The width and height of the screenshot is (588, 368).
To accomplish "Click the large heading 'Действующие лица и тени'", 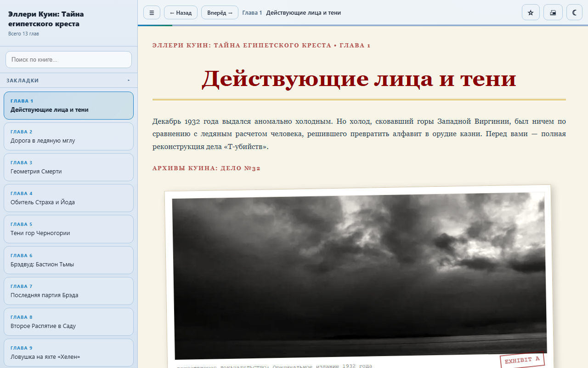I will pos(359,79).
